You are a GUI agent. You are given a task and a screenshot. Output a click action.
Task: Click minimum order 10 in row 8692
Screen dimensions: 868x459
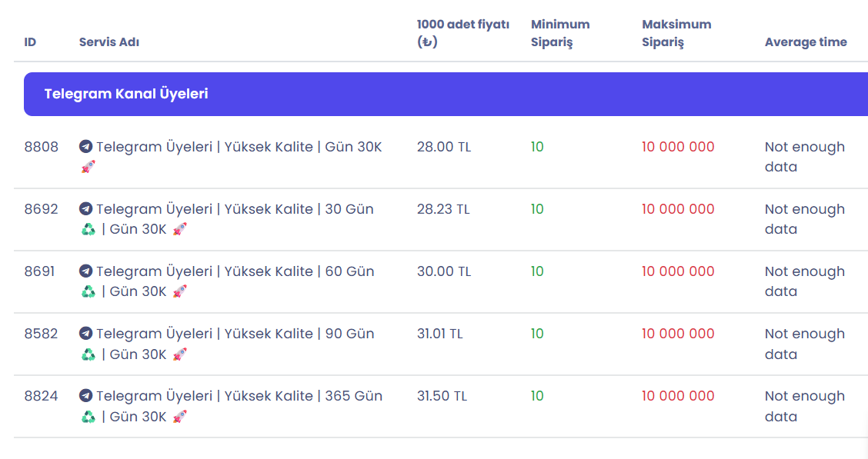[537, 209]
